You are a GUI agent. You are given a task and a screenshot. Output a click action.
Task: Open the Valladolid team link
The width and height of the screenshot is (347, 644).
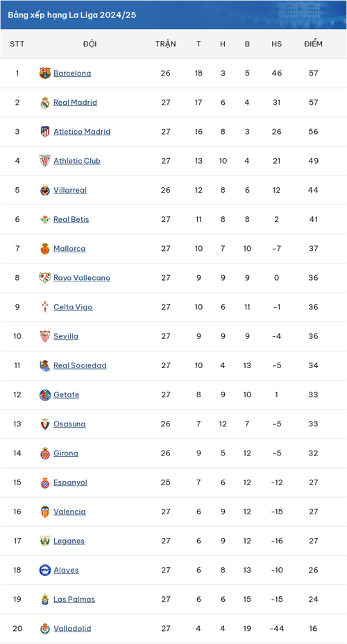[72, 628]
